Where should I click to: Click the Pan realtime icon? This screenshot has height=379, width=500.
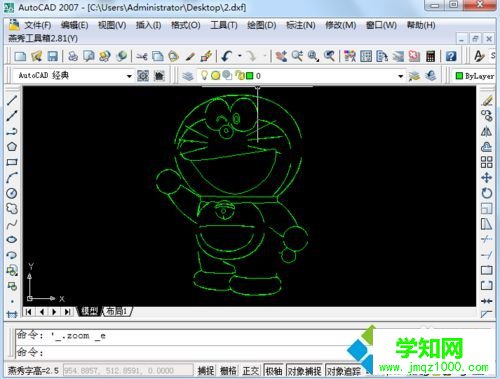[281, 56]
